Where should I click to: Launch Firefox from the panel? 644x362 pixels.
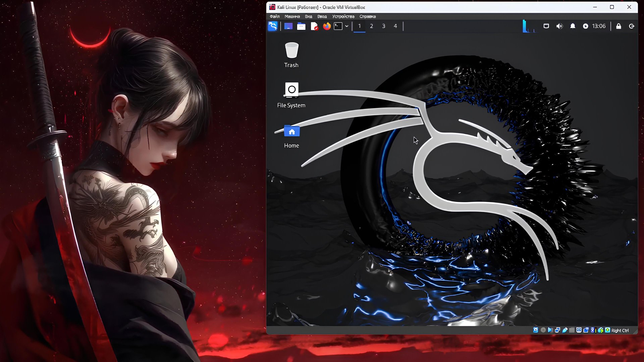[326, 26]
